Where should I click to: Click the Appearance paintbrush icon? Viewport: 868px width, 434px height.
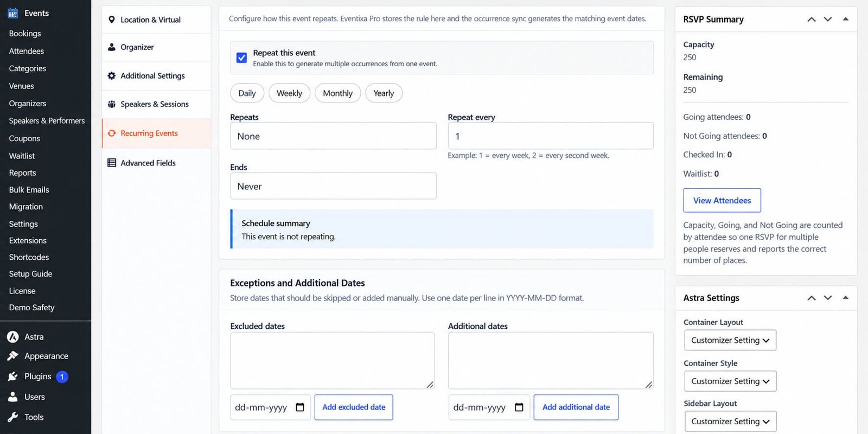point(13,356)
